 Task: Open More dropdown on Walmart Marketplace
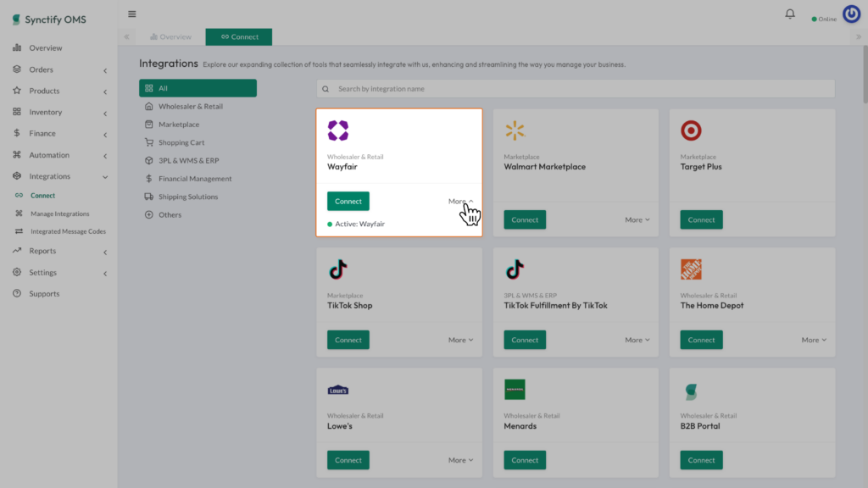coord(637,219)
